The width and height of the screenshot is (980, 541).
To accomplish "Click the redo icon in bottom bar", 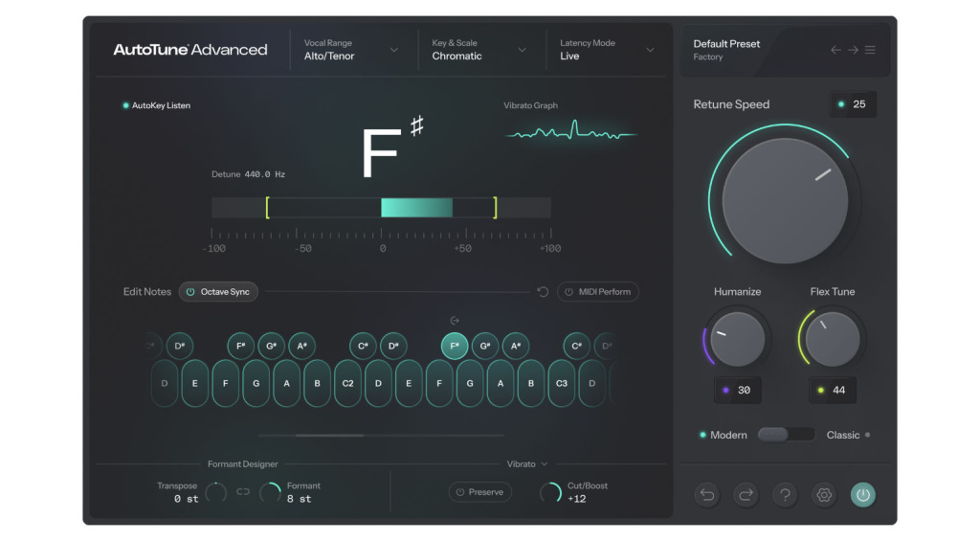I will coord(746,495).
